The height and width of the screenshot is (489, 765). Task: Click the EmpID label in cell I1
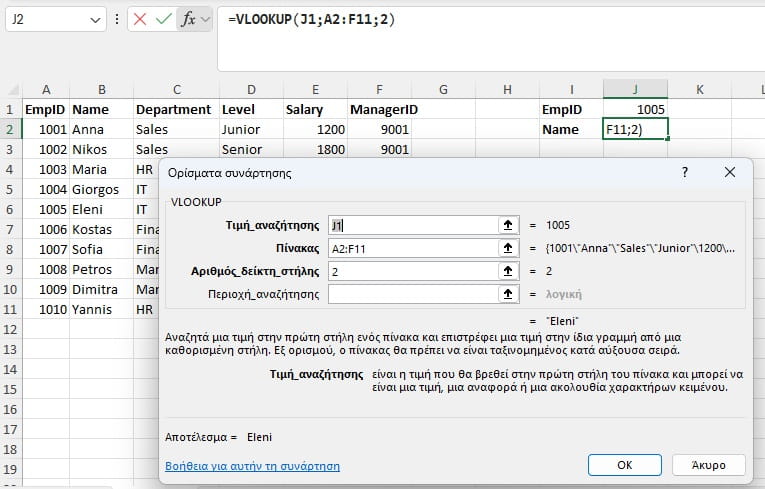click(571, 109)
